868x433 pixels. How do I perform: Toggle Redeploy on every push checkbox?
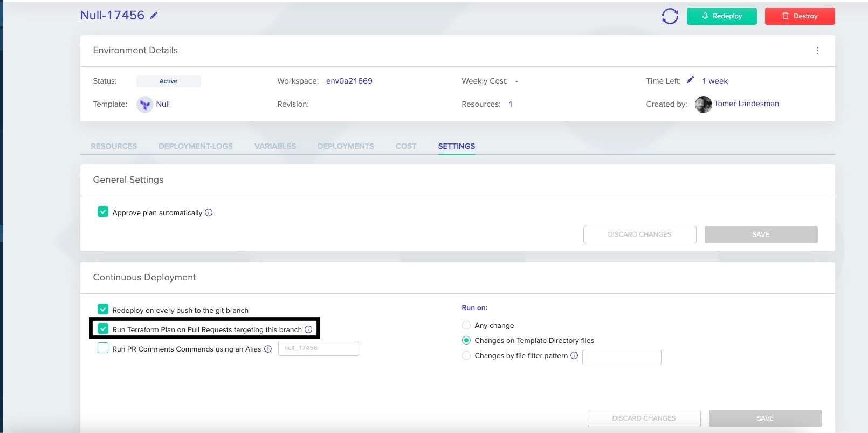pyautogui.click(x=103, y=310)
